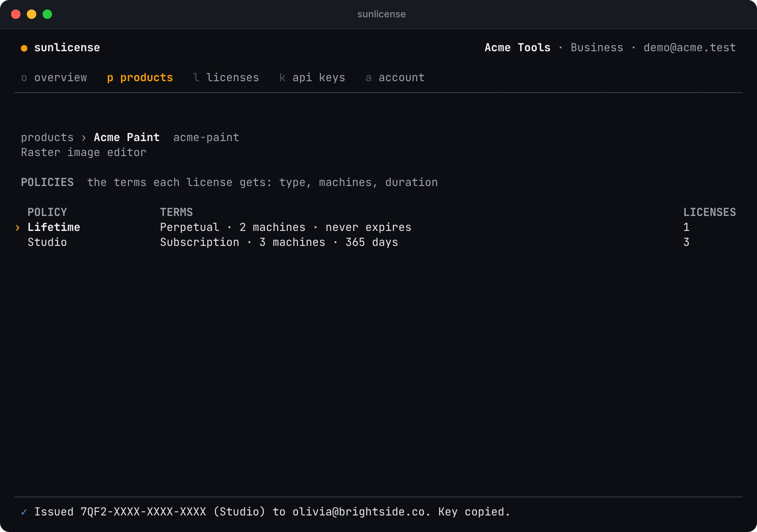Close the sunlicense window
Viewport: 757px width, 532px height.
click(x=16, y=14)
